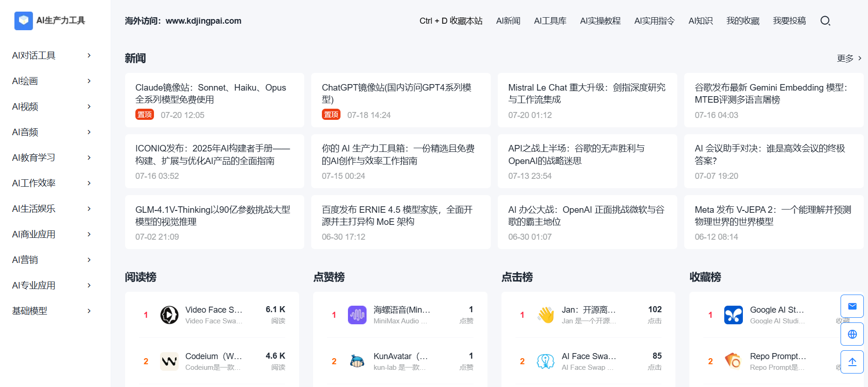
Task: Open Video Face Swap app icon
Action: coord(169,315)
